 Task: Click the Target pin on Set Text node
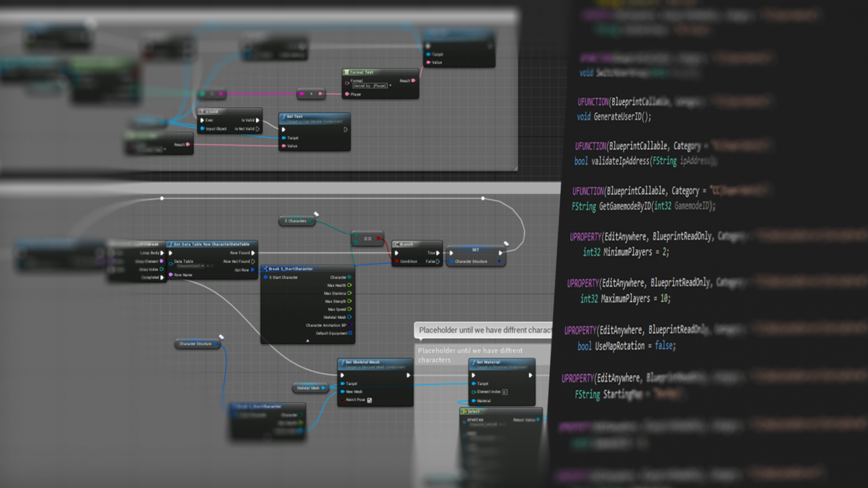coord(284,138)
